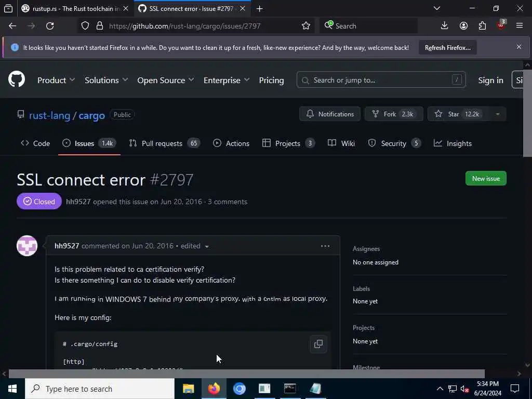Viewport: 532px width, 399px height.
Task: Open the Actions tab
Action: [x=231, y=143]
